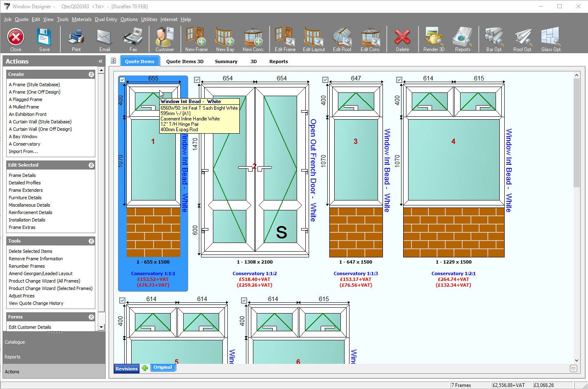Select Edit Customer Details under Forms

(29, 327)
